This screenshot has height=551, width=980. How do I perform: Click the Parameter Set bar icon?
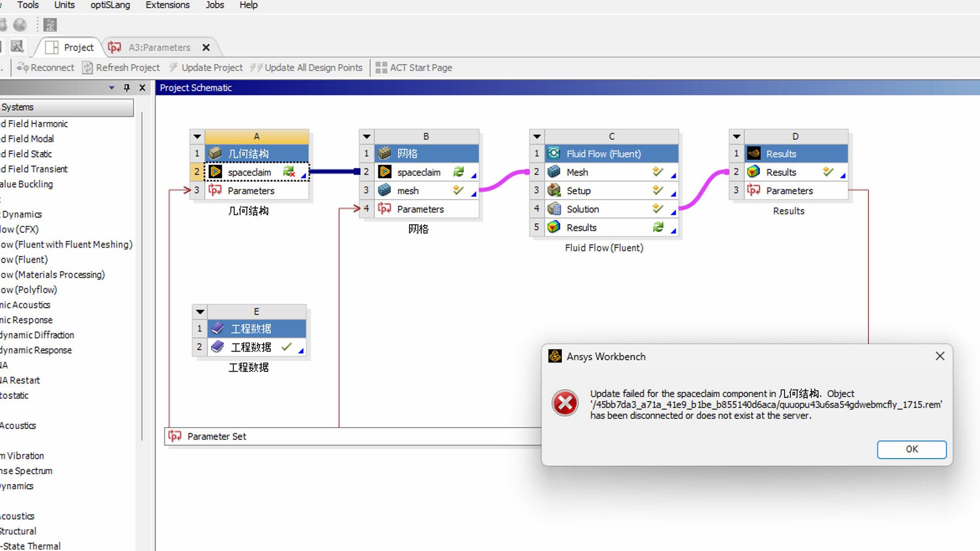pos(175,436)
